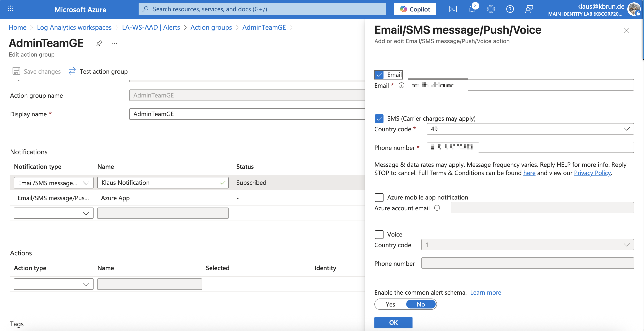
Task: Navigate to Action groups breadcrumb
Action: point(211,27)
